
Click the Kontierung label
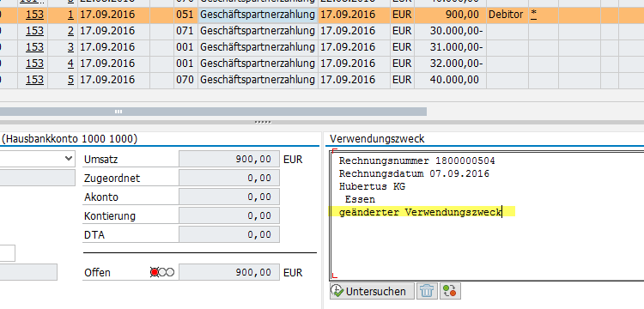(110, 215)
